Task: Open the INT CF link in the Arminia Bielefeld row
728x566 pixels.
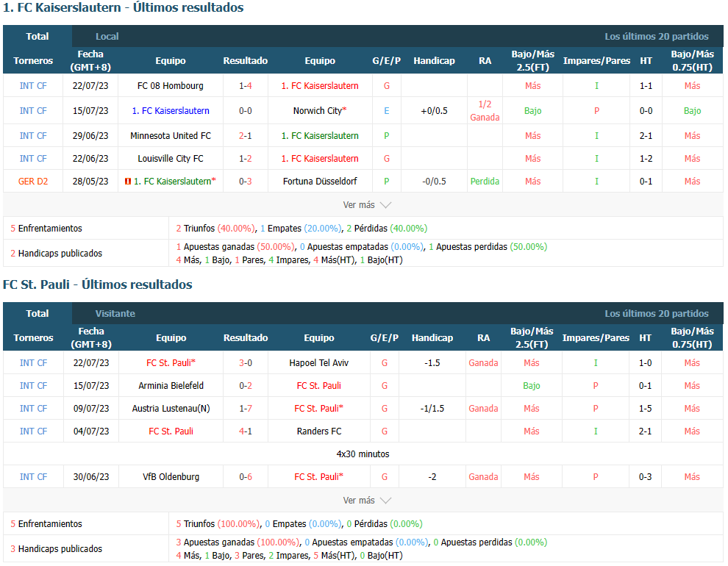Action: tap(33, 385)
